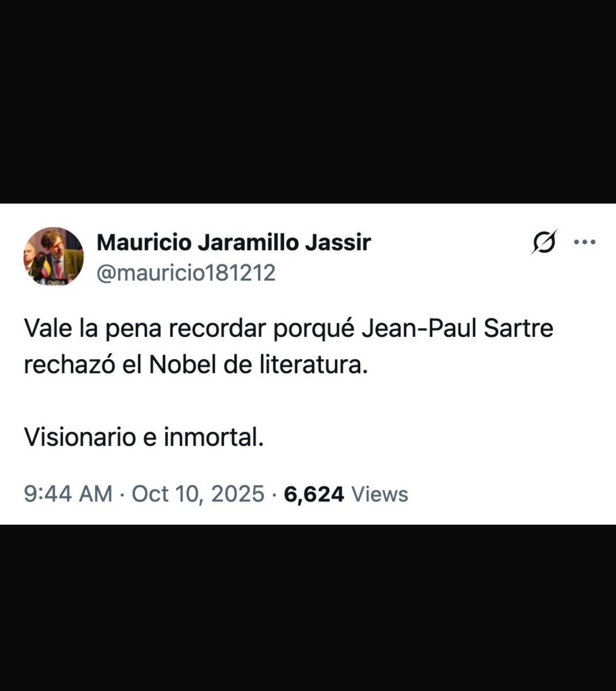Open the three-dot more options menu
The height and width of the screenshot is (691, 616).
(585, 242)
